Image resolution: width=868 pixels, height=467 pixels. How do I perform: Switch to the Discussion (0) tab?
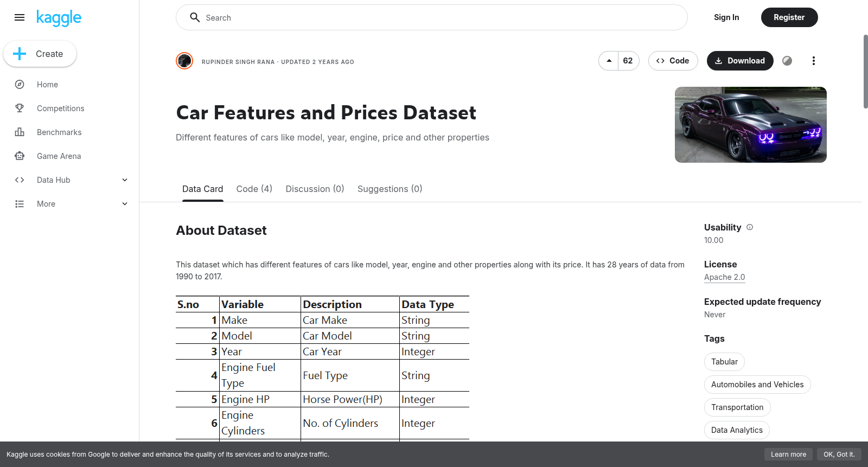(315, 189)
